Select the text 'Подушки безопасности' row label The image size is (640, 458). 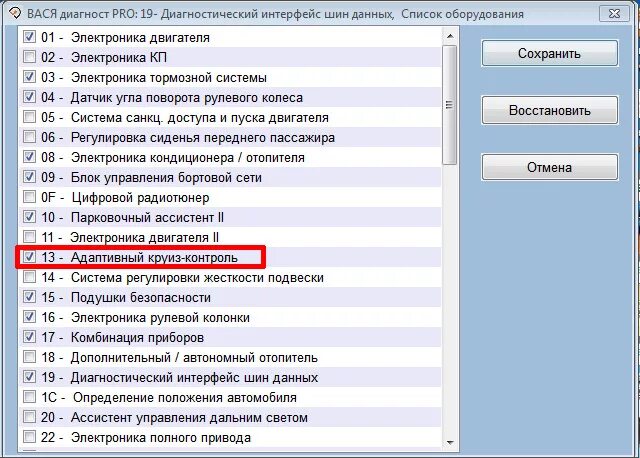pyautogui.click(x=141, y=298)
